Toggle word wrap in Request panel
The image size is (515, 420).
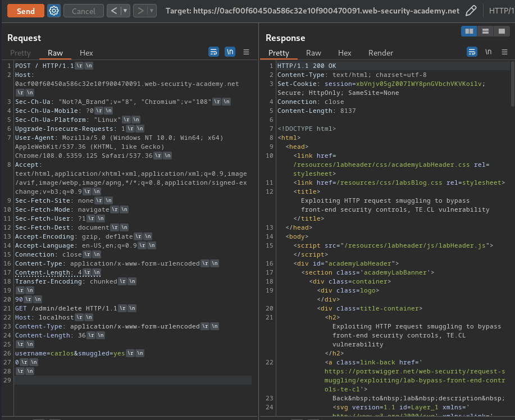pyautogui.click(x=214, y=52)
